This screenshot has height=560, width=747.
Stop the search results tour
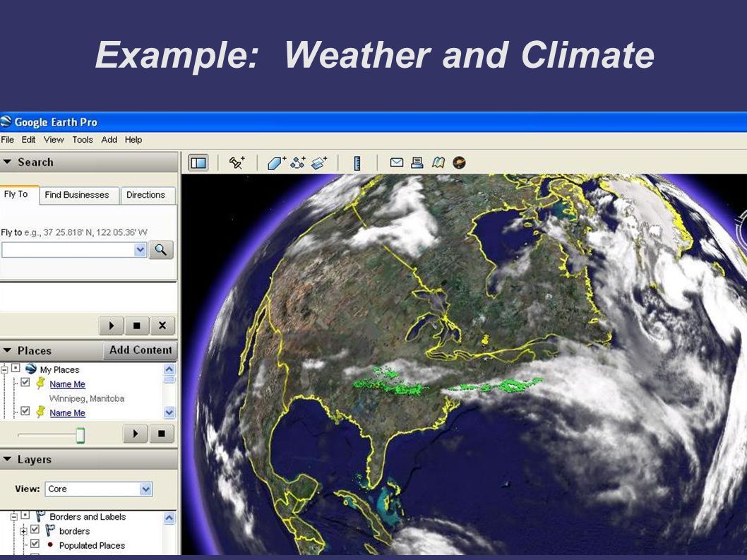click(137, 326)
